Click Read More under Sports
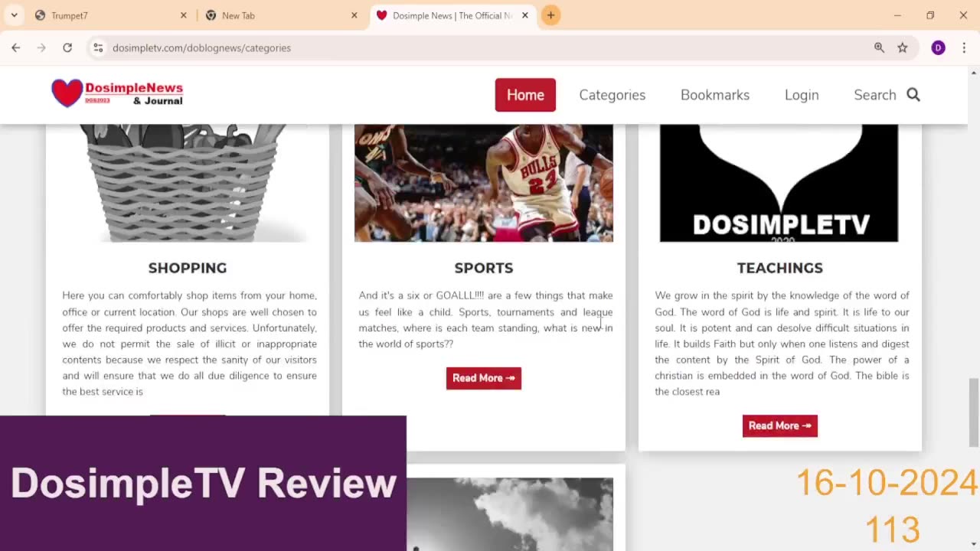Viewport: 980px width, 551px height. point(484,378)
